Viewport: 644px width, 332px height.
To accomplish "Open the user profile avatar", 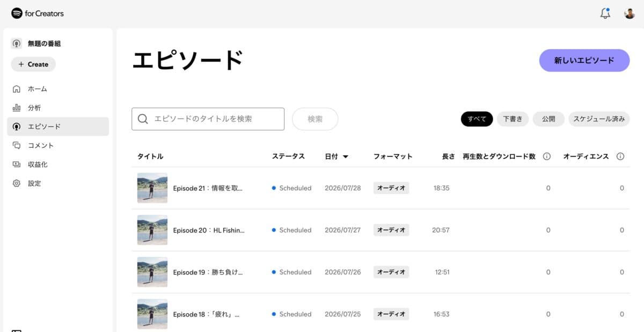I will tap(630, 13).
